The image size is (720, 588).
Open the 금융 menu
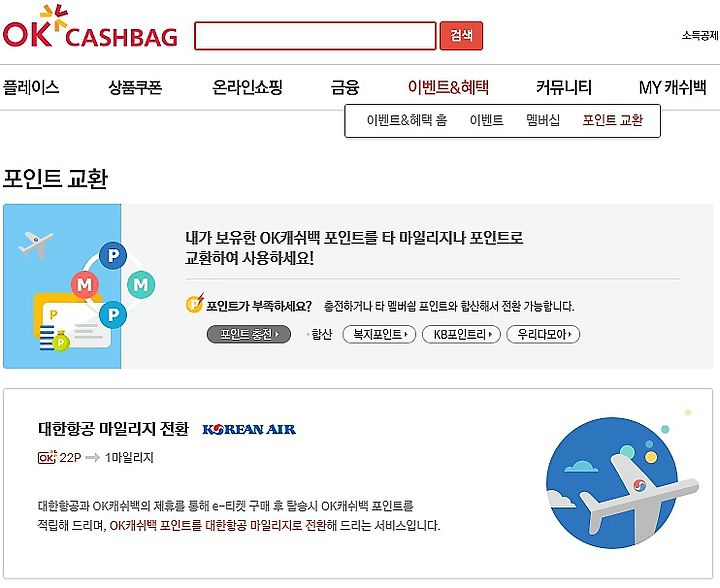345,87
